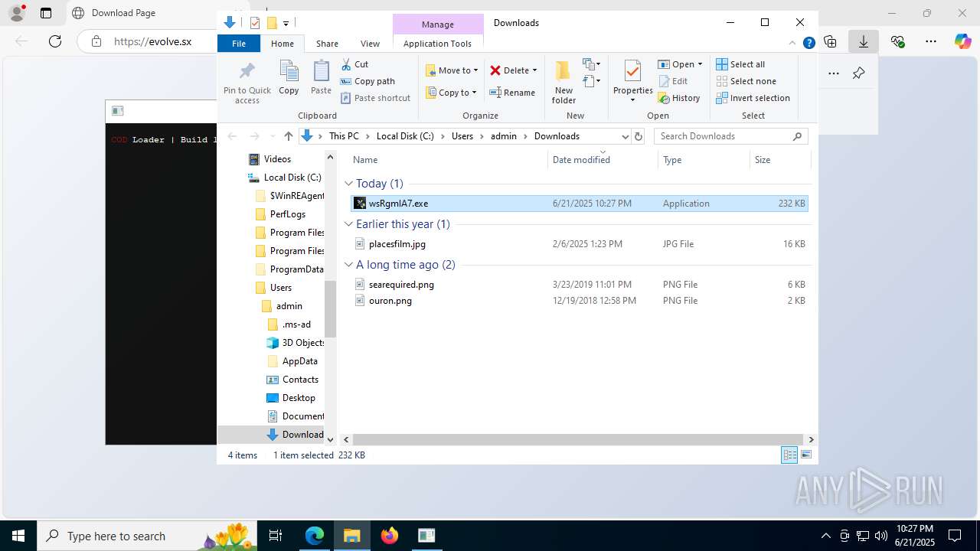
Task: Open the File tab
Action: (239, 44)
